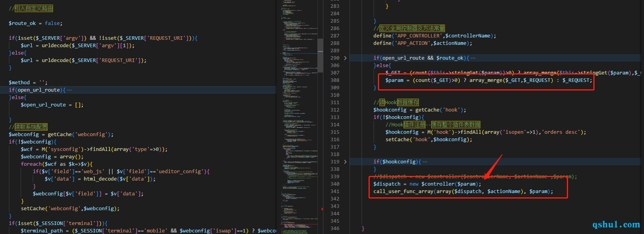The image size is (644, 234).
Task: Click $dispatch = new $controller($param); line
Action: [427, 184]
